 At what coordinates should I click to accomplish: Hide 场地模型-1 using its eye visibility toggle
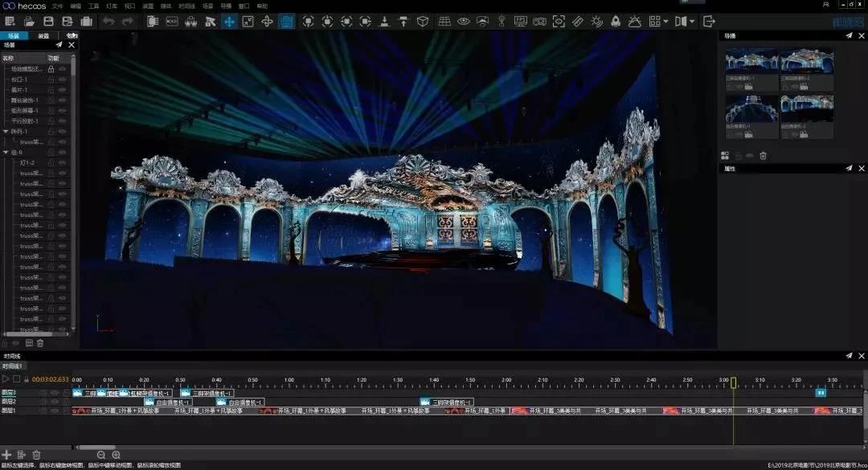click(62, 69)
